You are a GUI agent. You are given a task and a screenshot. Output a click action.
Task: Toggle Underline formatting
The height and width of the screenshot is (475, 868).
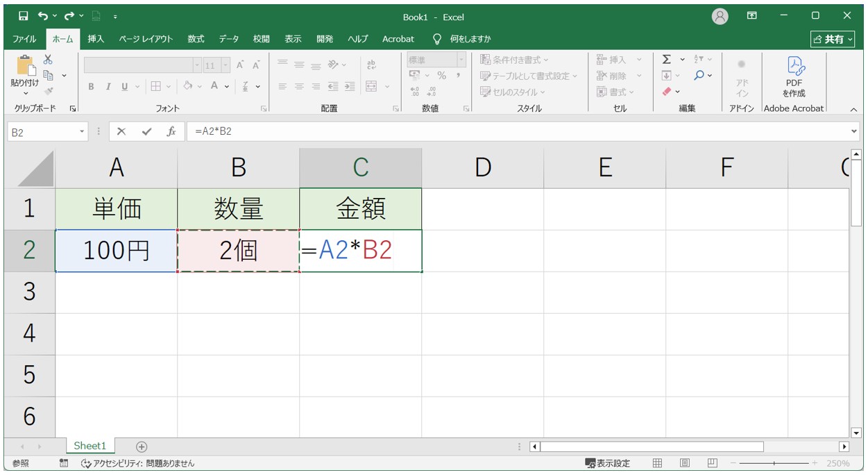point(125,87)
